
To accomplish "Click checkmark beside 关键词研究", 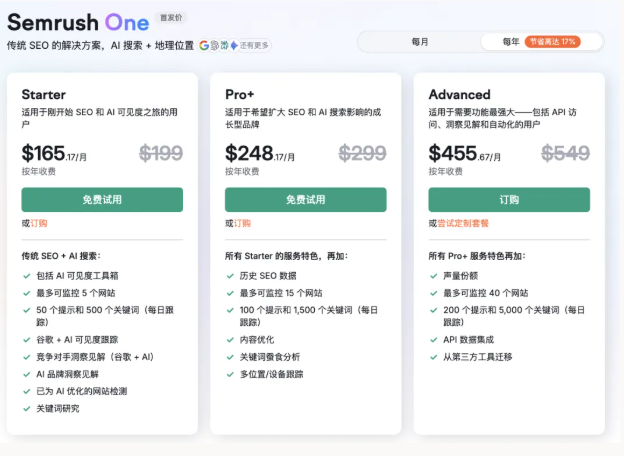I will pyautogui.click(x=27, y=408).
